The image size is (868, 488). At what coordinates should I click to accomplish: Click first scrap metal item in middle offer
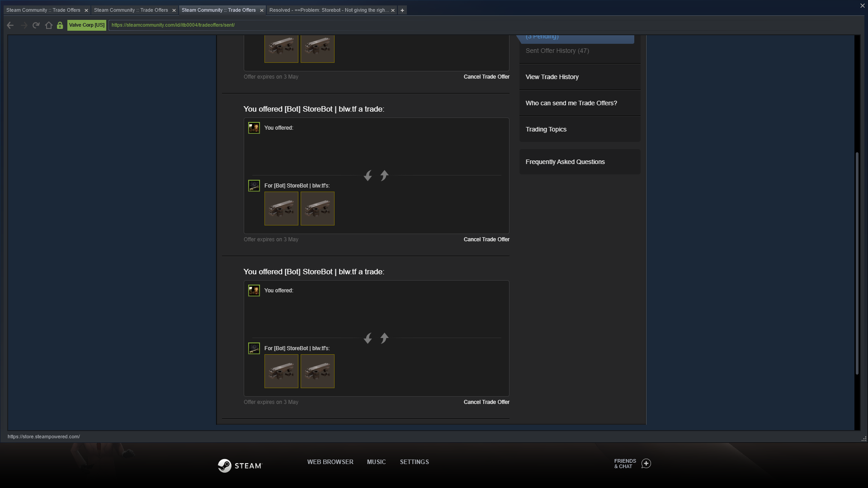pyautogui.click(x=281, y=208)
